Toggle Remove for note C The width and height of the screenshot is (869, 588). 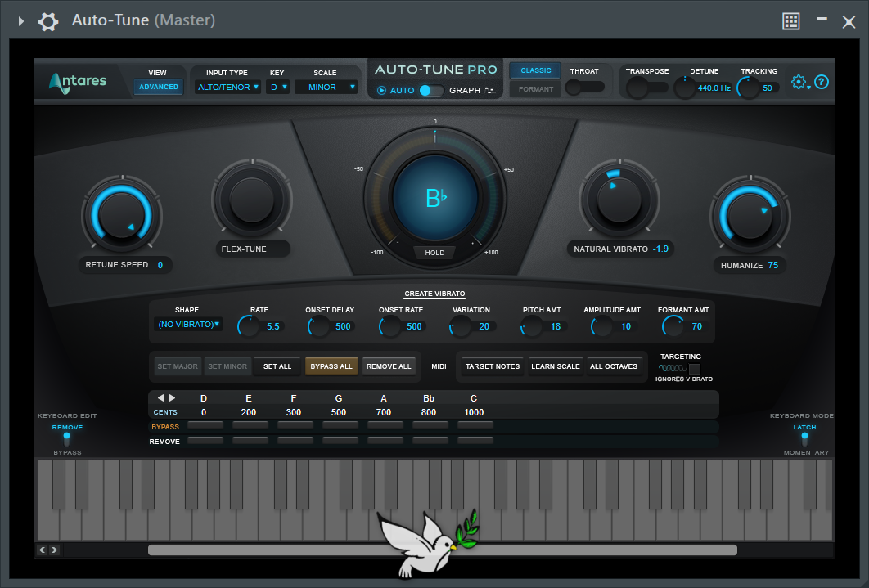click(x=475, y=441)
